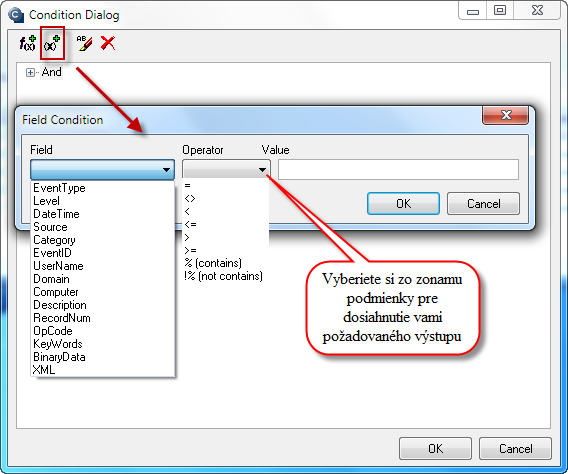Select the = operator
The width and height of the screenshot is (568, 474).
[x=226, y=185]
